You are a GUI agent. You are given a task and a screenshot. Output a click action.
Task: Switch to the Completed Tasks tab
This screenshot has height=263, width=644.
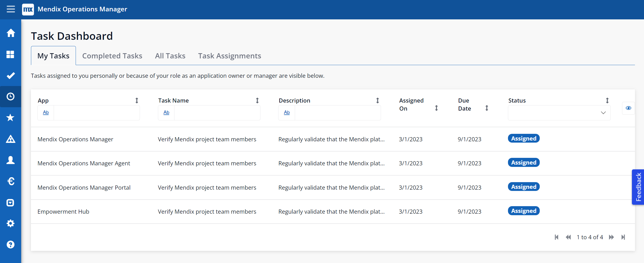pos(112,56)
